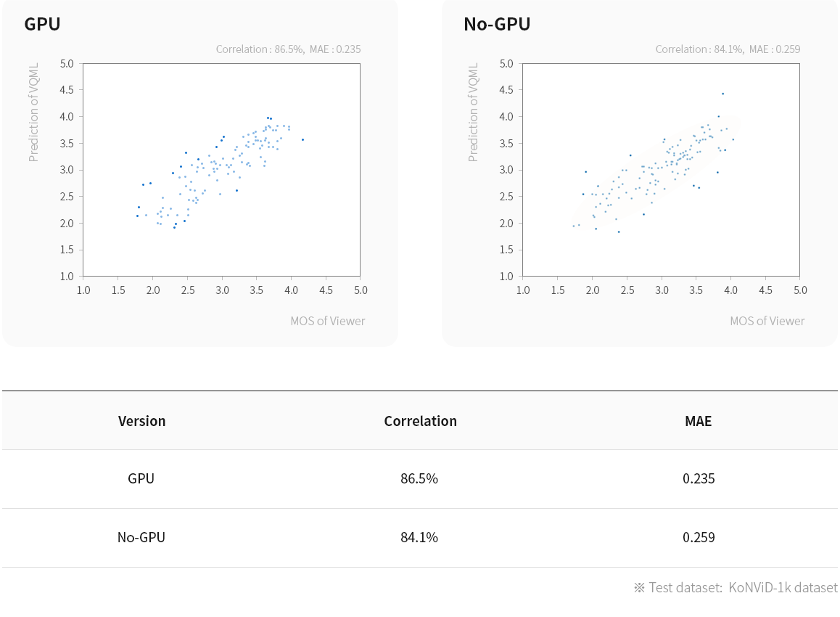
Task: Click the GPU chart Prediction of VQML label
Action: click(x=34, y=113)
